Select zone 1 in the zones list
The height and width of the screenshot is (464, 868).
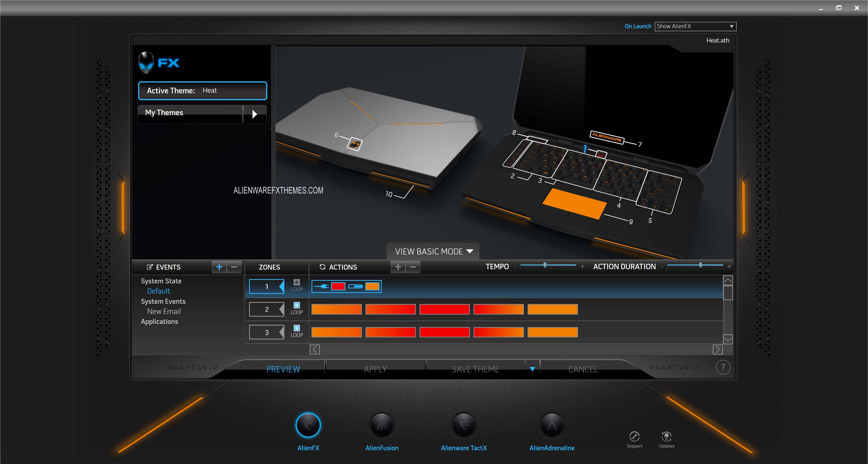(267, 286)
